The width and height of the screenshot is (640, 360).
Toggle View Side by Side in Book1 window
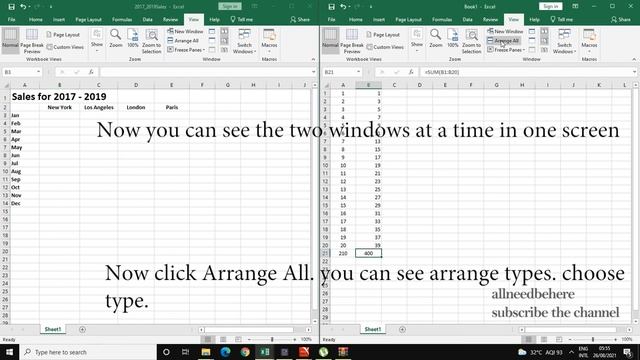[x=544, y=31]
